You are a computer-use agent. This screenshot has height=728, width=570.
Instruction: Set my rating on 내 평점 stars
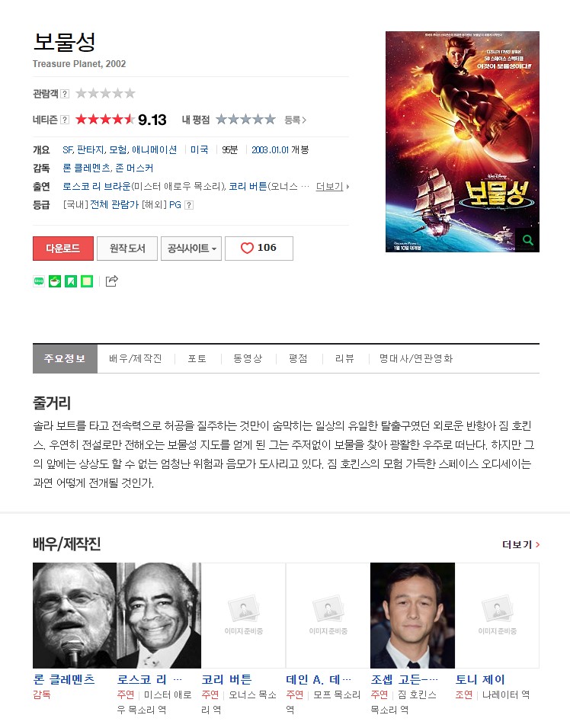(x=245, y=120)
